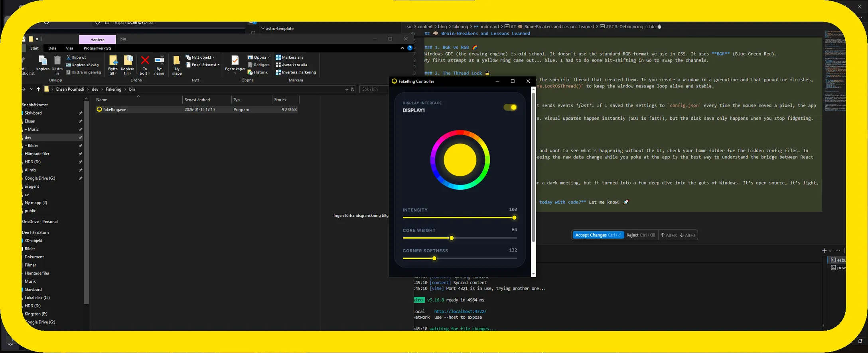The width and height of the screenshot is (868, 353).
Task: Open the Dela ribbon tab
Action: click(52, 48)
